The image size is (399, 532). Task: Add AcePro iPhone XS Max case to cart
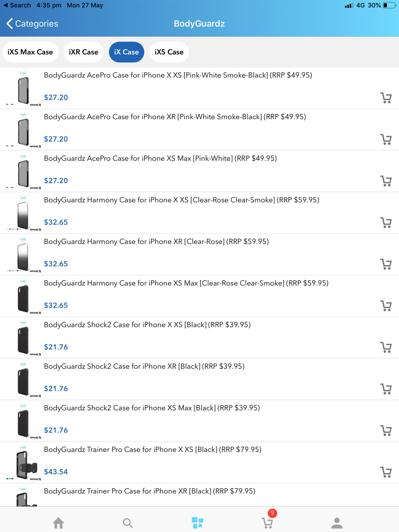click(x=386, y=181)
